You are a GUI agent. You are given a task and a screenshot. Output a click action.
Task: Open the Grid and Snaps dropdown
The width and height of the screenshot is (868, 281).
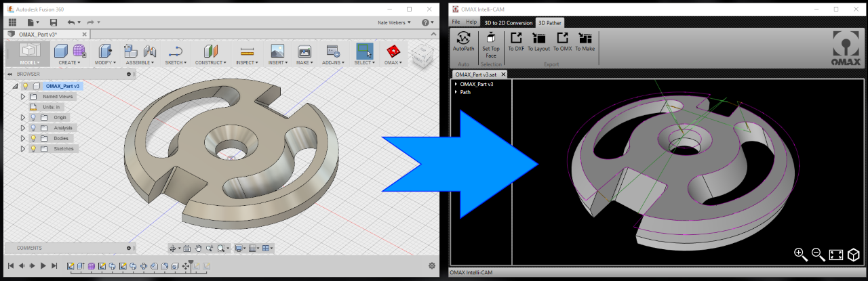tap(254, 248)
